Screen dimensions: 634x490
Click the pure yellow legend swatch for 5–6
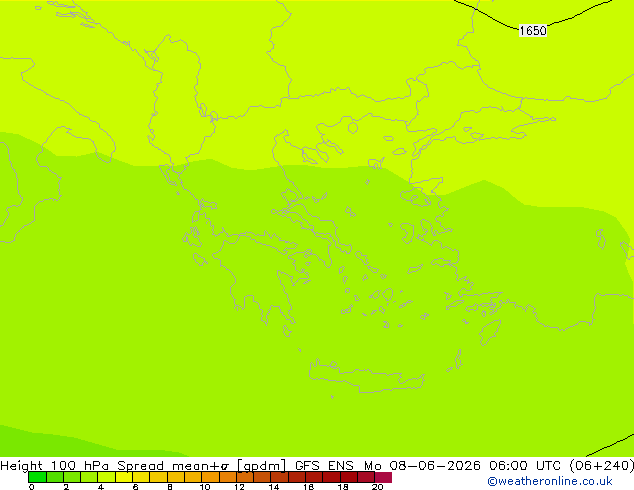124,477
